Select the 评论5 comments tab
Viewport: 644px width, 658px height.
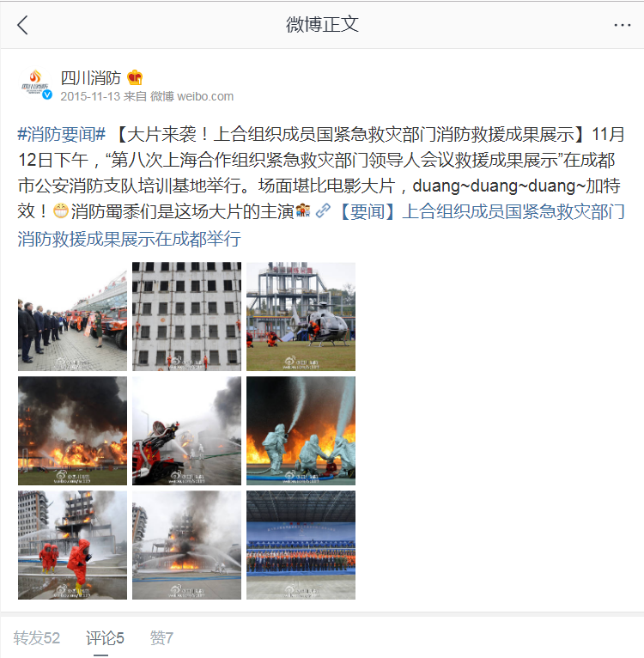pyautogui.click(x=105, y=638)
